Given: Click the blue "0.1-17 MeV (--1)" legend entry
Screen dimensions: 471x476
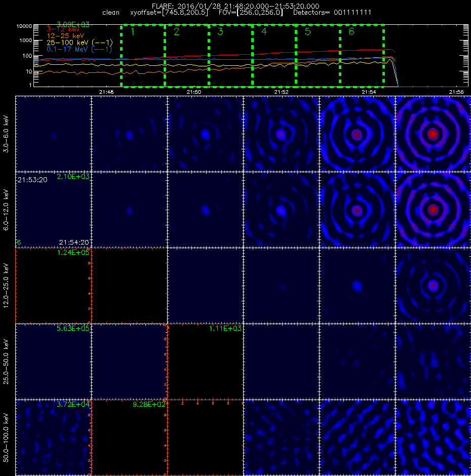Looking at the screenshot, I should click(79, 49).
